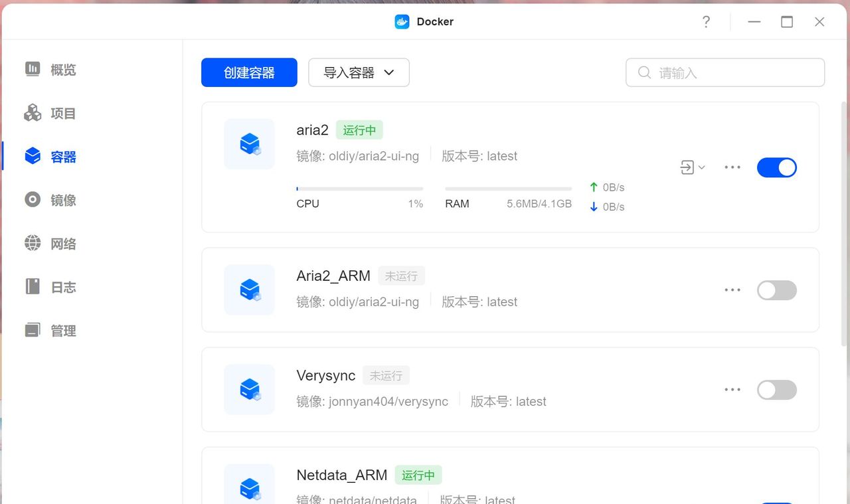Click the aria2 RAM usage bar
The image size is (850, 504).
pos(509,189)
